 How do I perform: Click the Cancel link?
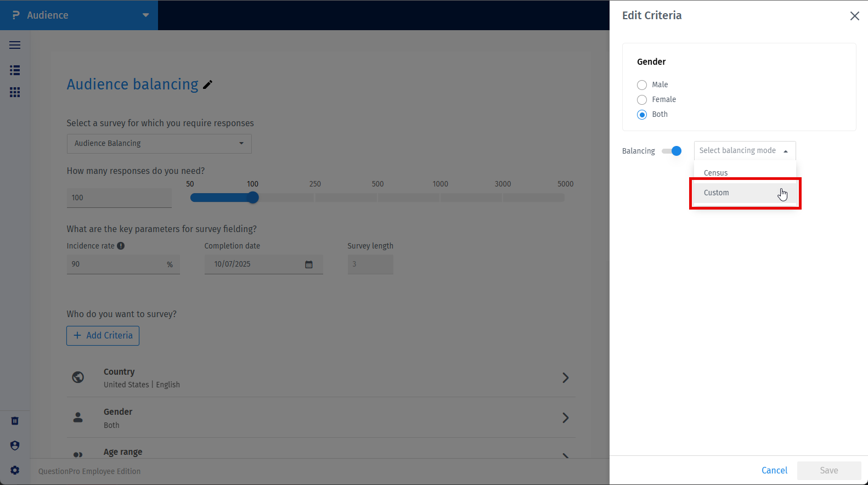point(774,470)
